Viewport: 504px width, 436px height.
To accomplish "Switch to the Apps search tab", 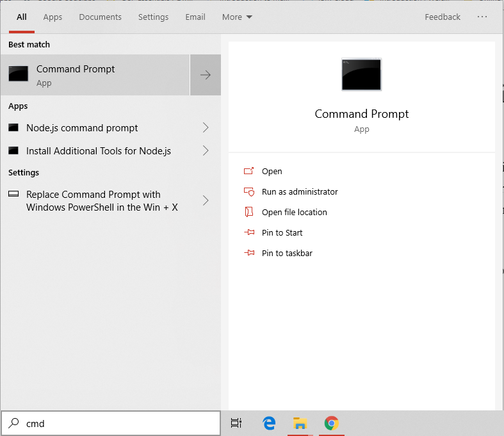I will click(x=53, y=17).
